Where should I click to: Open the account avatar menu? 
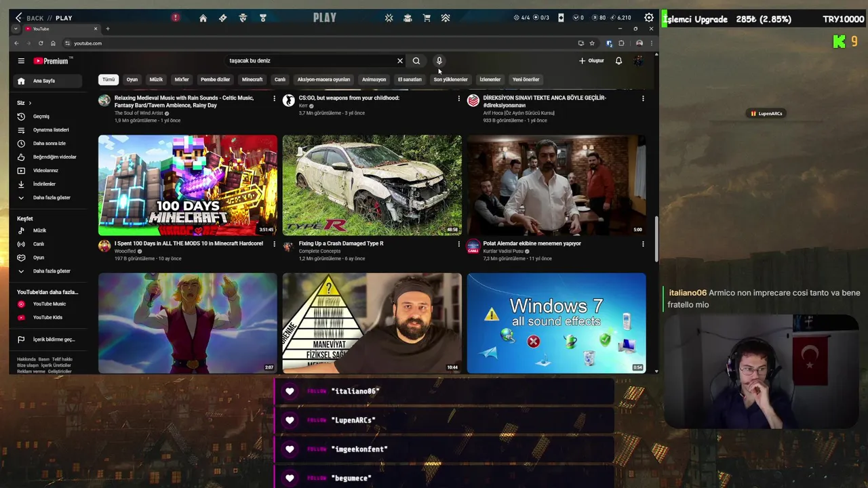click(x=638, y=61)
